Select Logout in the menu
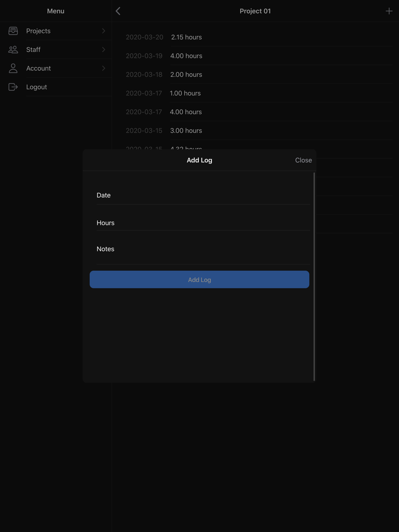This screenshot has width=399, height=532. (x=56, y=87)
